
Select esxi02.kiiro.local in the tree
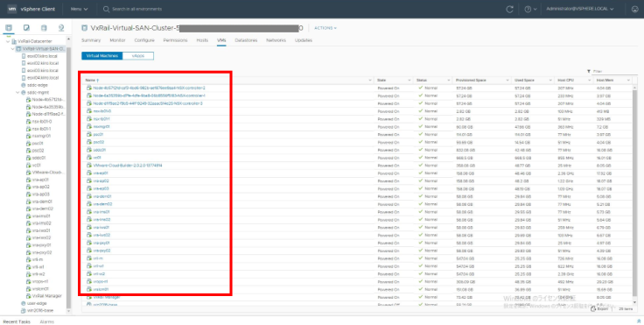[43, 63]
